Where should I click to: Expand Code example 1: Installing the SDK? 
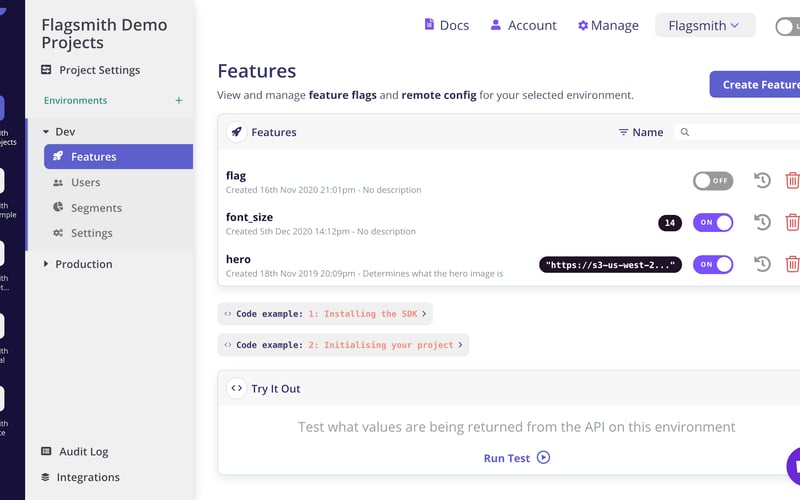[x=325, y=314]
